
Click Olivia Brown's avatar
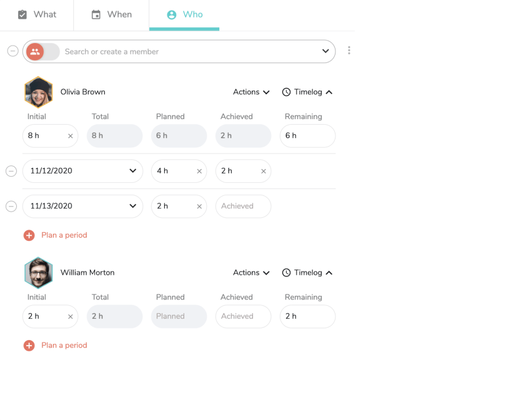[x=38, y=92]
